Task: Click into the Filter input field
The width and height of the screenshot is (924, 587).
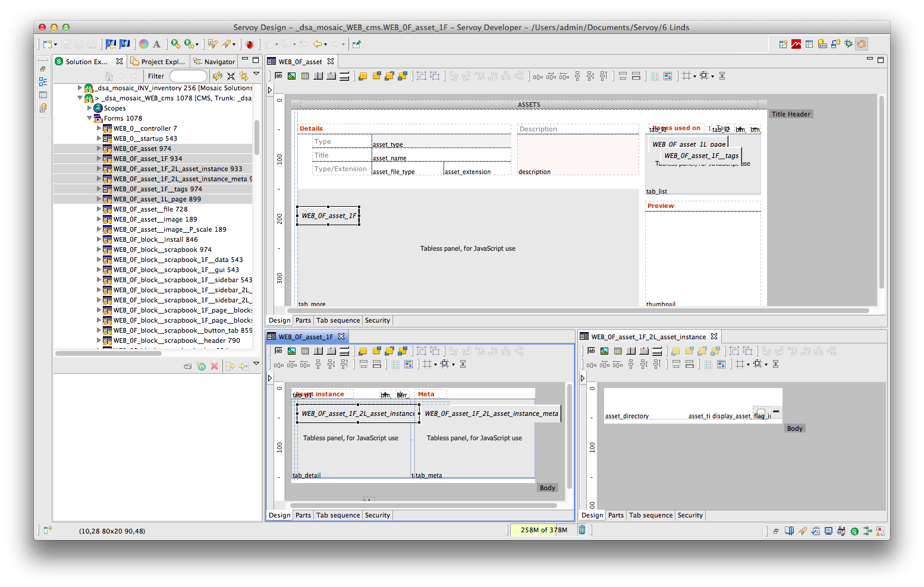Action: (188, 76)
